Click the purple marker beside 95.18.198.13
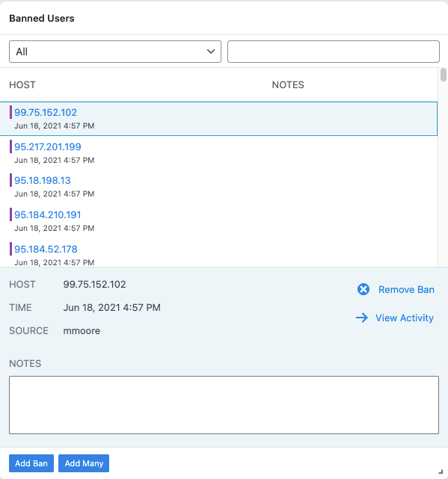 pos(10,180)
